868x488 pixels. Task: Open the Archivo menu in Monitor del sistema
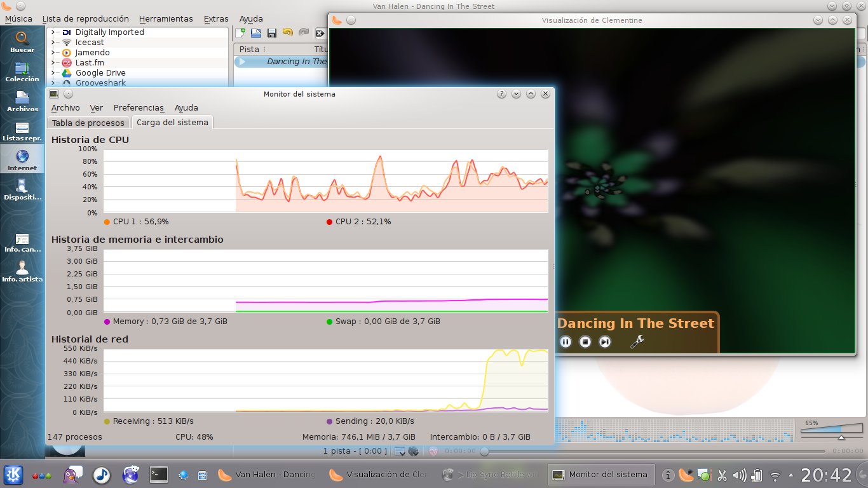(65, 108)
